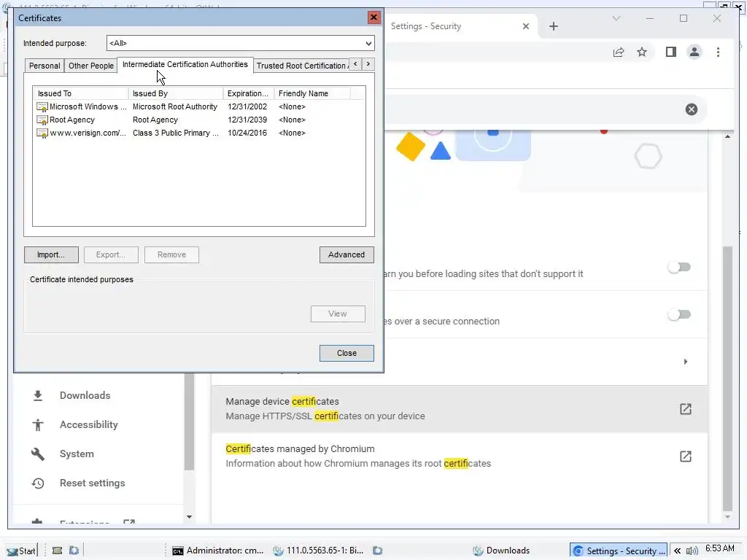This screenshot has height=560, width=747.
Task: Click the Reset settings clock icon
Action: coord(38,483)
